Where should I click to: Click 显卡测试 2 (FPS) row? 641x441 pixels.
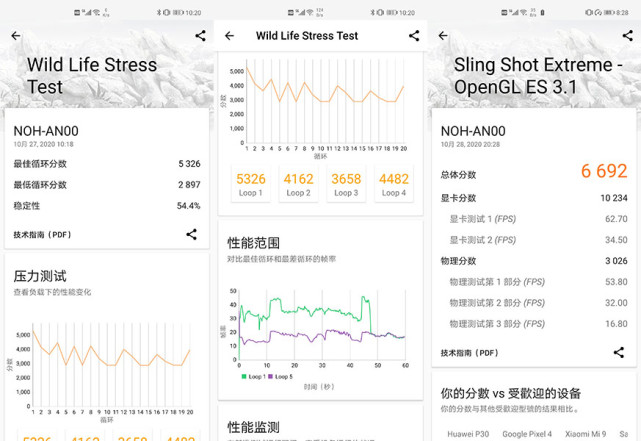(534, 240)
